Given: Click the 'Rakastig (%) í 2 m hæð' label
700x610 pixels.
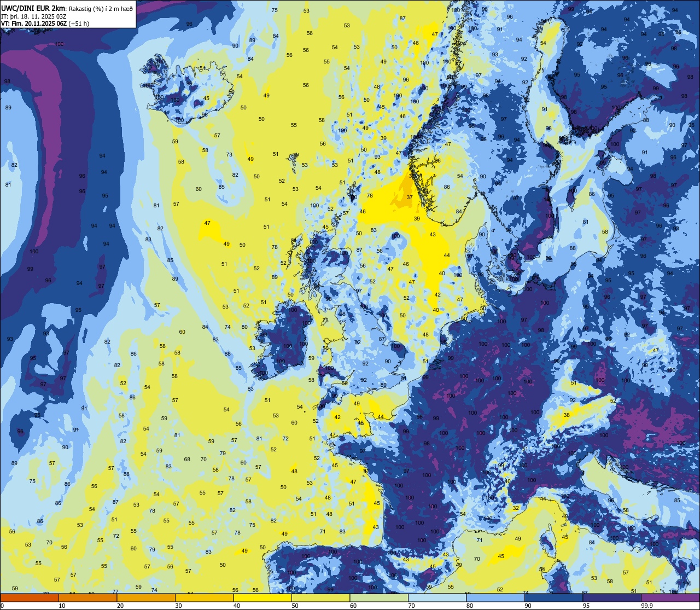Looking at the screenshot, I should 101,9.
